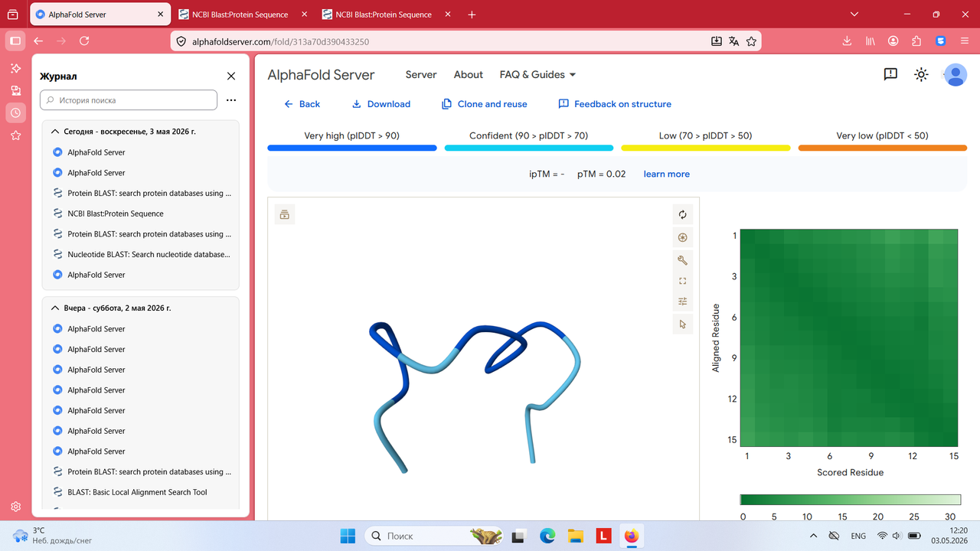Viewport: 980px width, 551px height.
Task: Expand the FAQ & Guides dropdown
Action: click(x=537, y=74)
